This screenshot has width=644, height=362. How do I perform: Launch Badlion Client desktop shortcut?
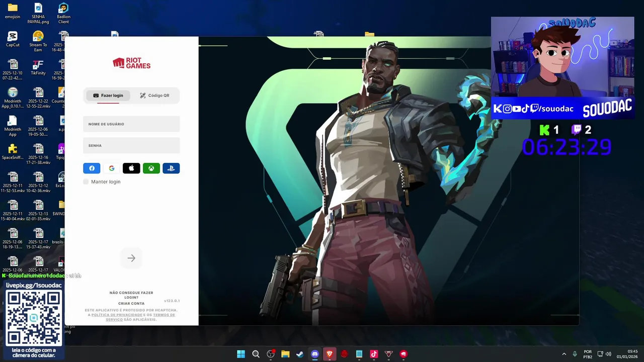click(63, 14)
